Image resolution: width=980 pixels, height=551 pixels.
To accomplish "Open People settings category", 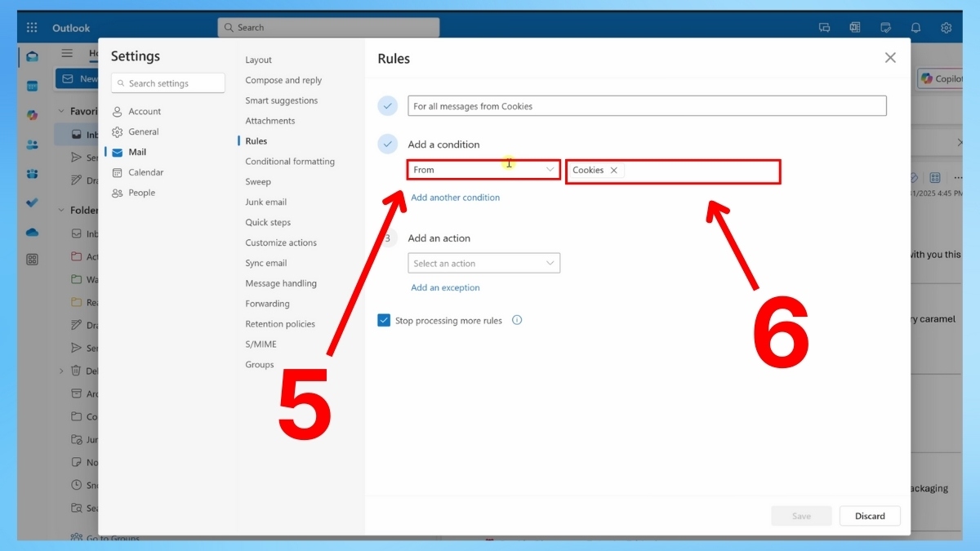I will [133, 193].
